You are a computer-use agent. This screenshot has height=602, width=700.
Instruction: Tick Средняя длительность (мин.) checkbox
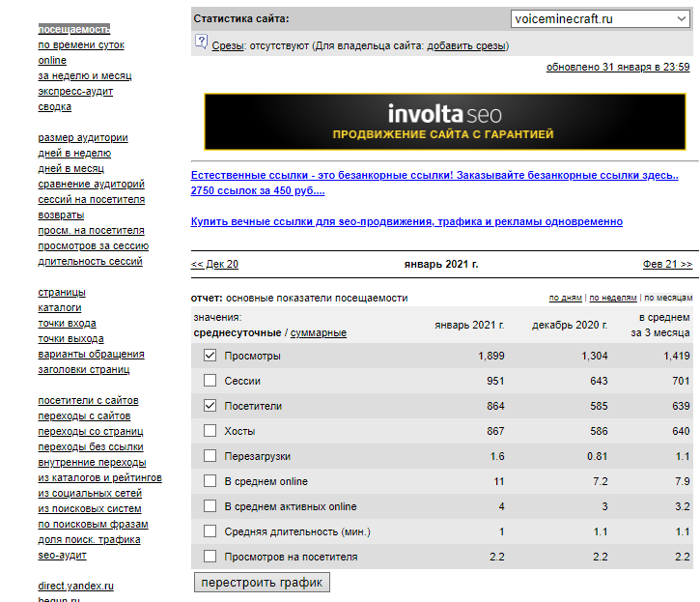pos(210,530)
